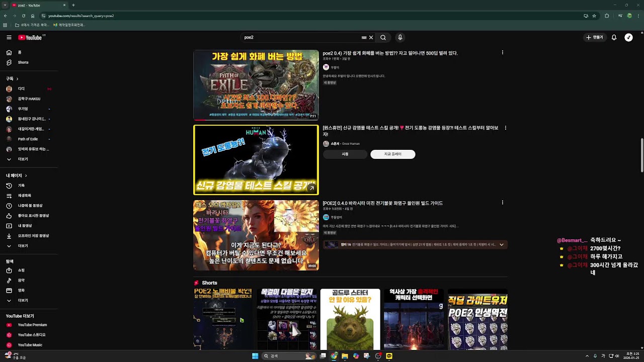Show hidden system tray icons
This screenshot has width=644, height=362.
pyautogui.click(x=587, y=356)
